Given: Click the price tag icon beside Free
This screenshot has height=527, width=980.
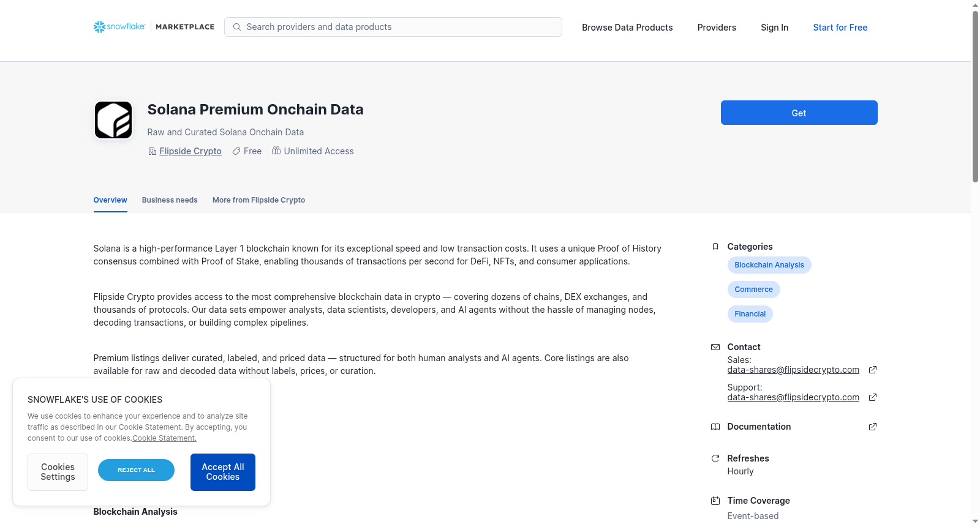Looking at the screenshot, I should (x=236, y=151).
